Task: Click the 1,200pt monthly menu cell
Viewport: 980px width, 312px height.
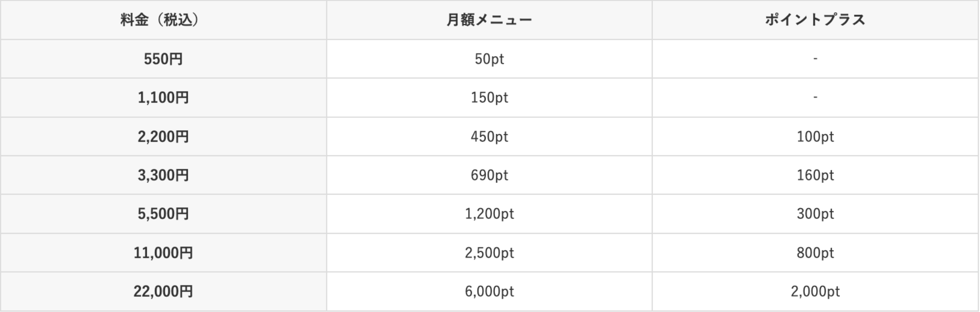Action: pos(489,214)
